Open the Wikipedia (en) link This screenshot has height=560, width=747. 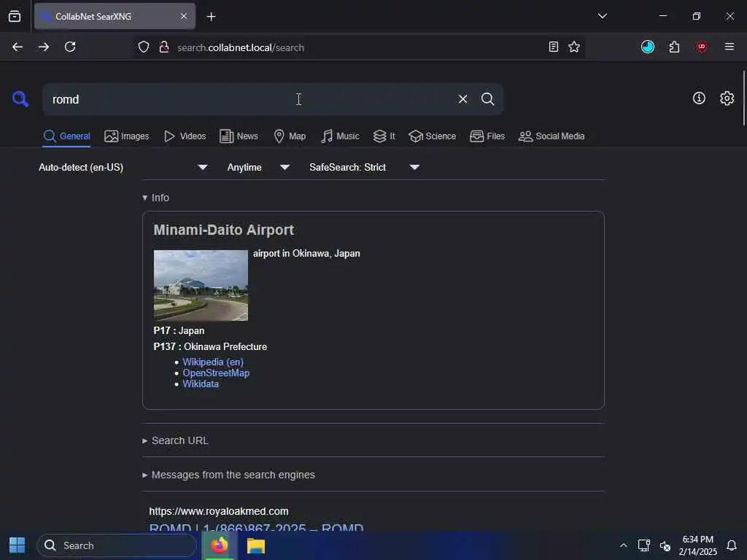213,362
